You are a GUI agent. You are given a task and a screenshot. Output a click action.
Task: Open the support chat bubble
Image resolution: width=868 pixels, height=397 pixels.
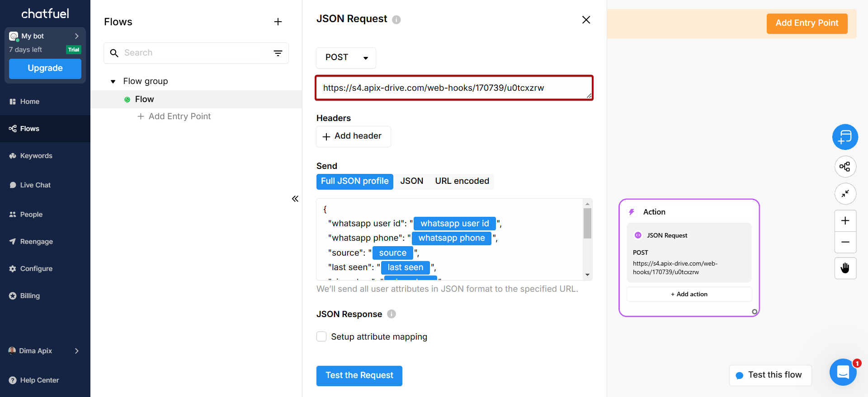click(x=843, y=372)
